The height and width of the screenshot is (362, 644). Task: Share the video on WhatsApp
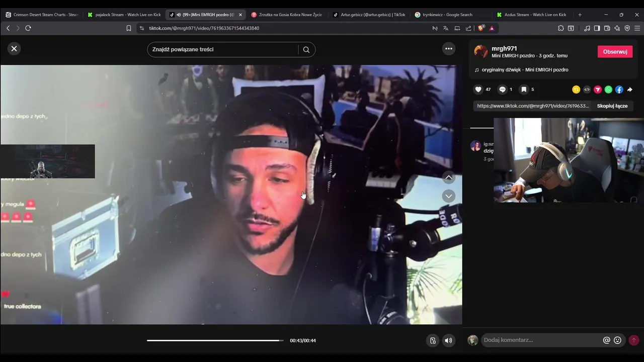point(608,89)
